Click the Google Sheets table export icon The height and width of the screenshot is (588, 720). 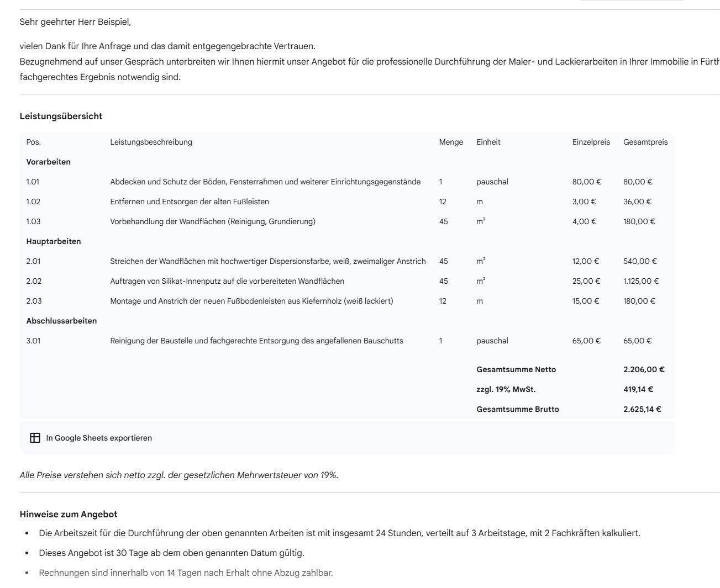[x=35, y=438]
